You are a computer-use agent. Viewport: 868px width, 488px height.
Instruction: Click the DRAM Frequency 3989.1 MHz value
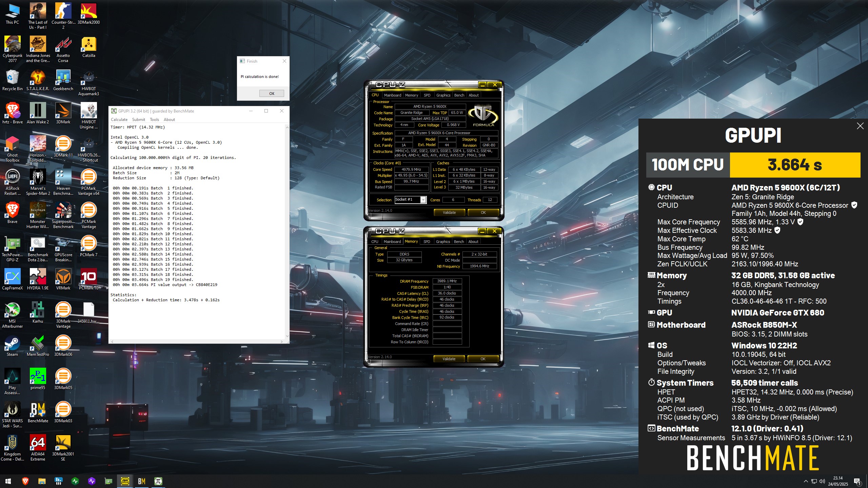(447, 281)
